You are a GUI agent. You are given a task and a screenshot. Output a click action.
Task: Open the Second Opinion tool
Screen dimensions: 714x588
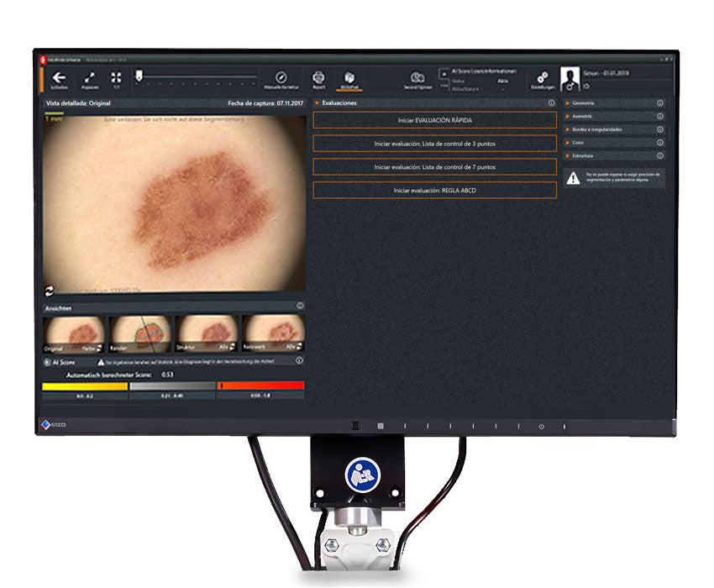[417, 77]
